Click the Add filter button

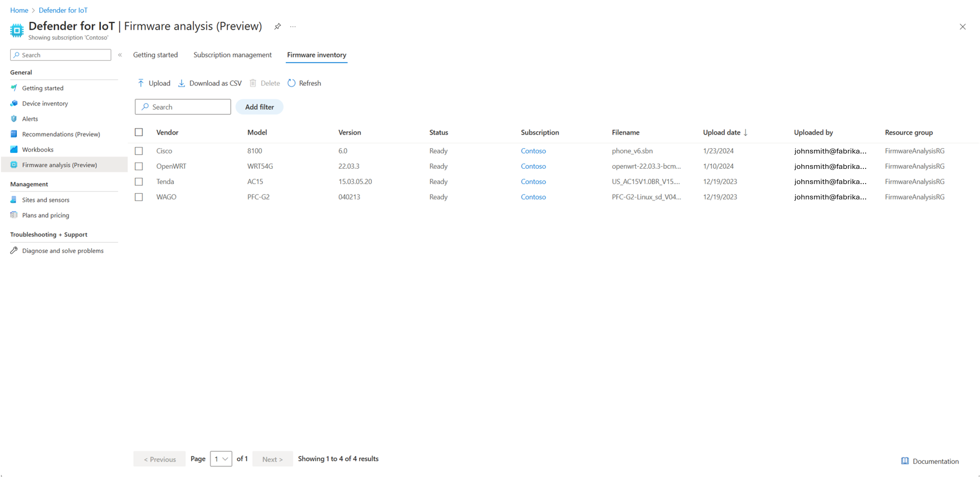click(x=259, y=107)
